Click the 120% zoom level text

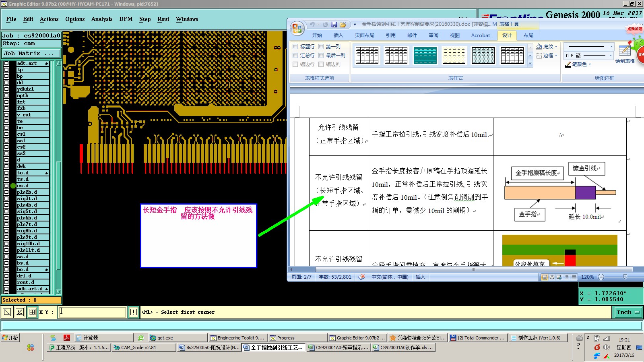coord(587,277)
